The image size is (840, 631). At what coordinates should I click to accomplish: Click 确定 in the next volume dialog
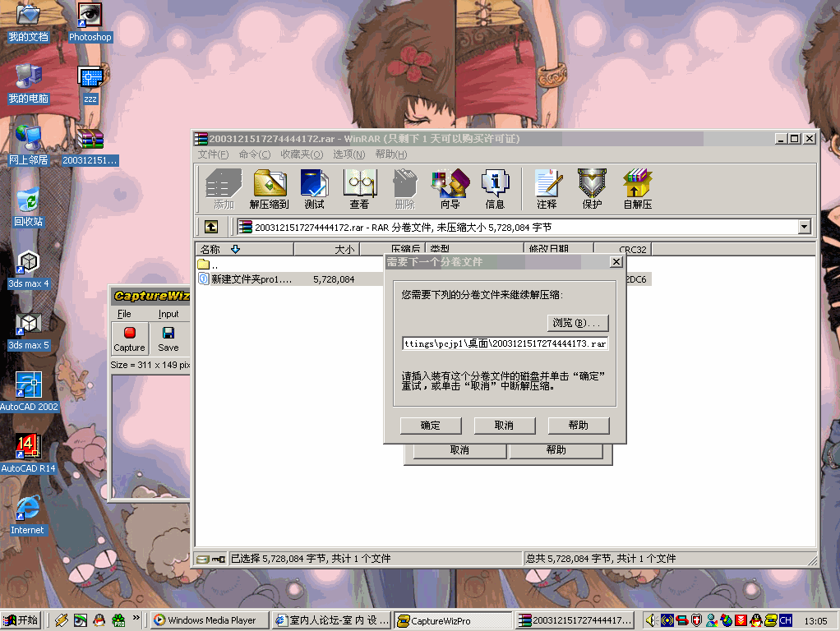pyautogui.click(x=431, y=426)
